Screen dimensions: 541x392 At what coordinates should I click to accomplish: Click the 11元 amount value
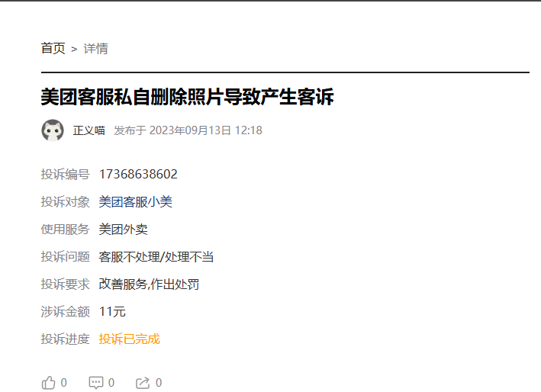[112, 312]
